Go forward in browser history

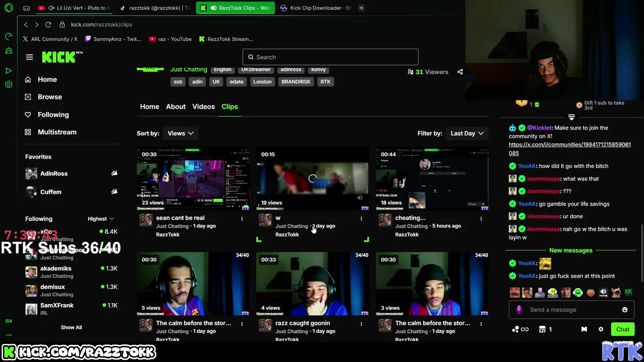tap(37, 24)
